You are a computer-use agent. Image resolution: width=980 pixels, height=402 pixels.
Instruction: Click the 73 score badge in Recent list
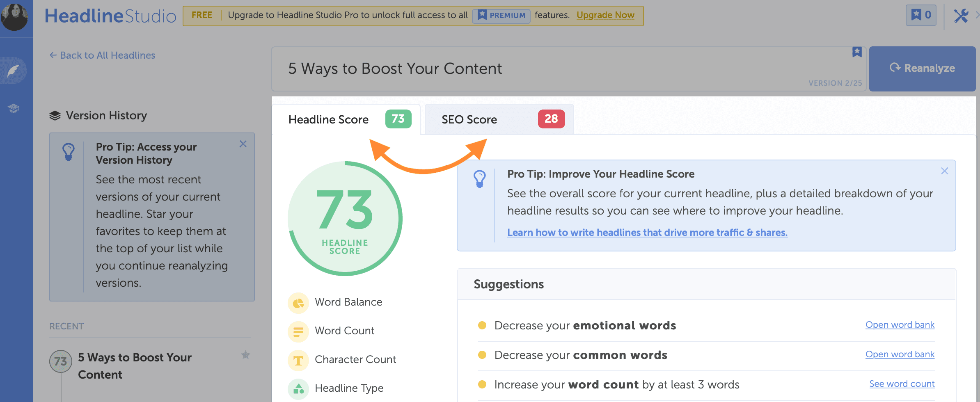click(60, 361)
